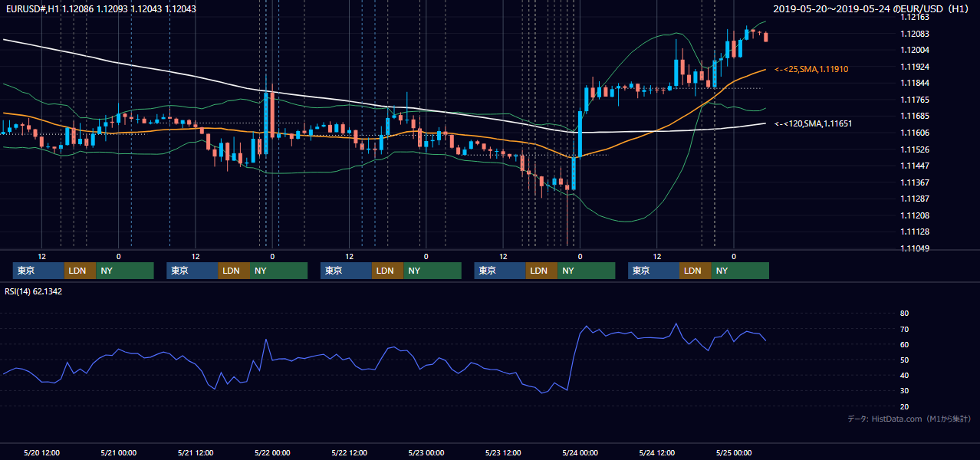The image size is (980, 460).
Task: Click the 5/23 00:00 time label
Action: (x=426, y=452)
